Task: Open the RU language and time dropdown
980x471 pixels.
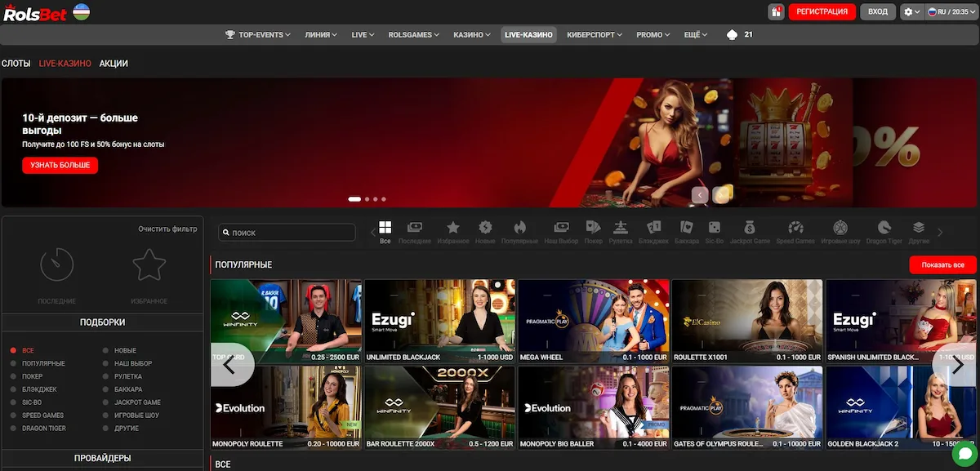Action: click(951, 12)
